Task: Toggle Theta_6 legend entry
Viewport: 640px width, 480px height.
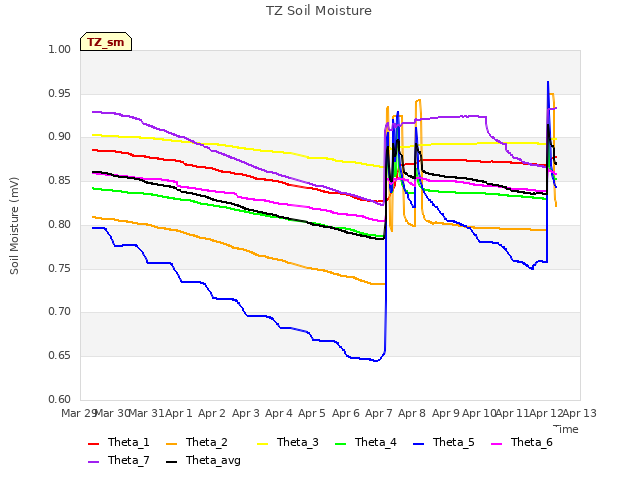Action: pos(522,442)
